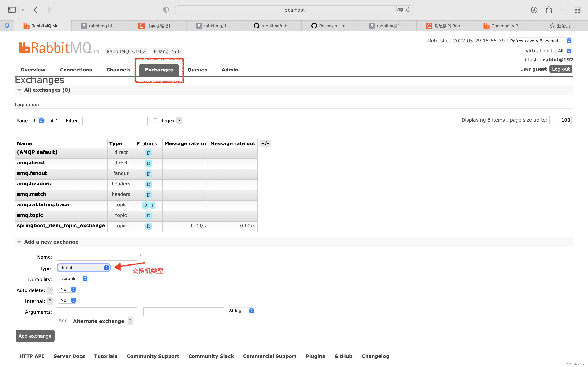The width and height of the screenshot is (588, 367).
Task: Click the Name input field
Action: (x=97, y=257)
